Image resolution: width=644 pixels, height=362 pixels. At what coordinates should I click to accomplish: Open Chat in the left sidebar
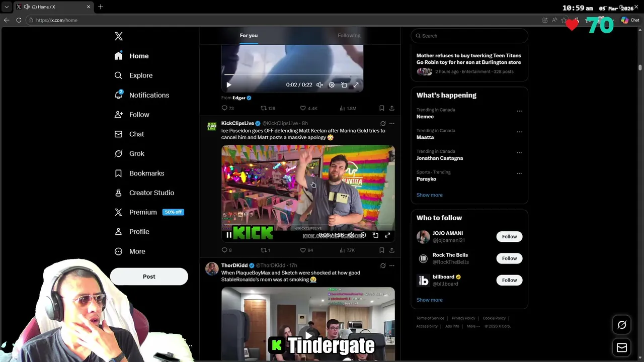tap(129, 134)
